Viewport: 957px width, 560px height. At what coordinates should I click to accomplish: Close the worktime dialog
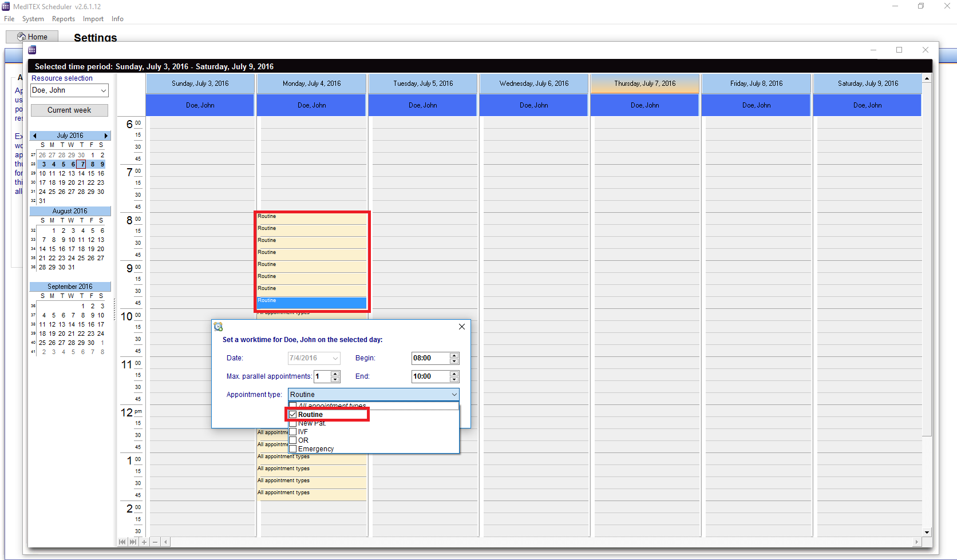[462, 327]
